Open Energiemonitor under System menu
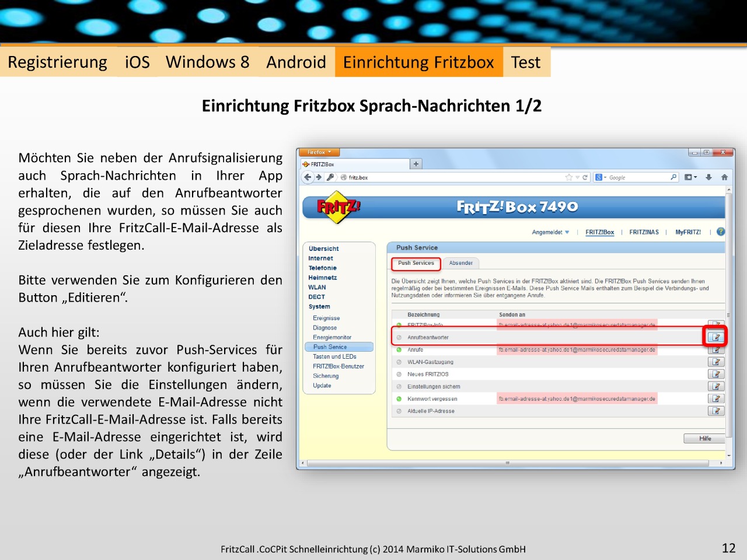 click(x=332, y=337)
